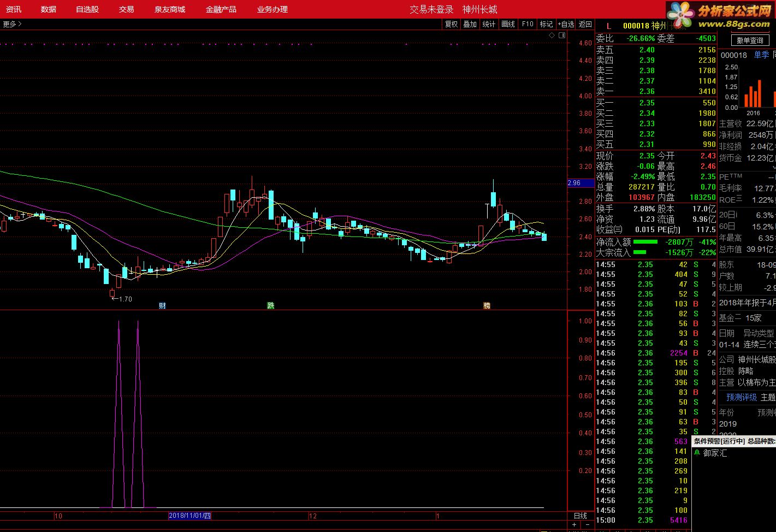
Task: Click the 买五 price 2.31 row
Action: click(656, 144)
